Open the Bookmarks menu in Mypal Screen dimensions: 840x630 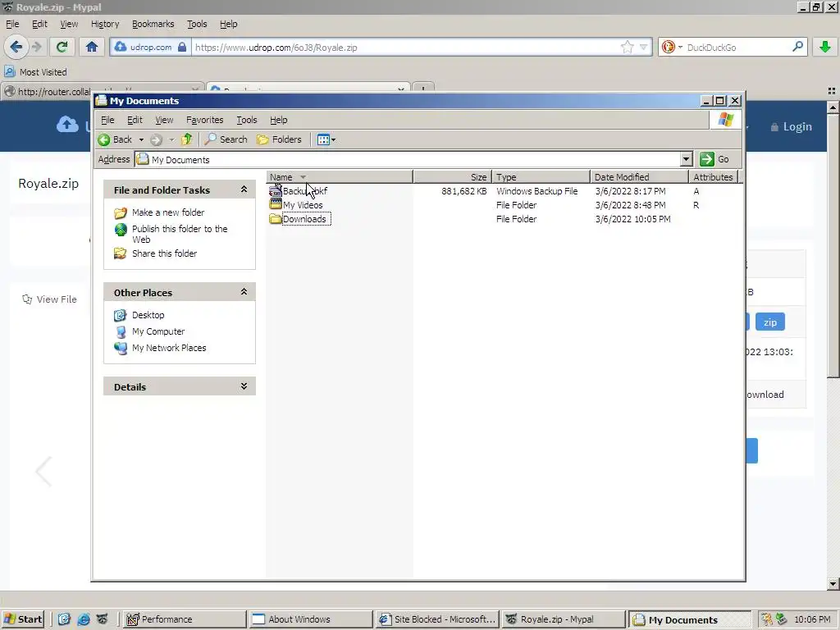[153, 24]
